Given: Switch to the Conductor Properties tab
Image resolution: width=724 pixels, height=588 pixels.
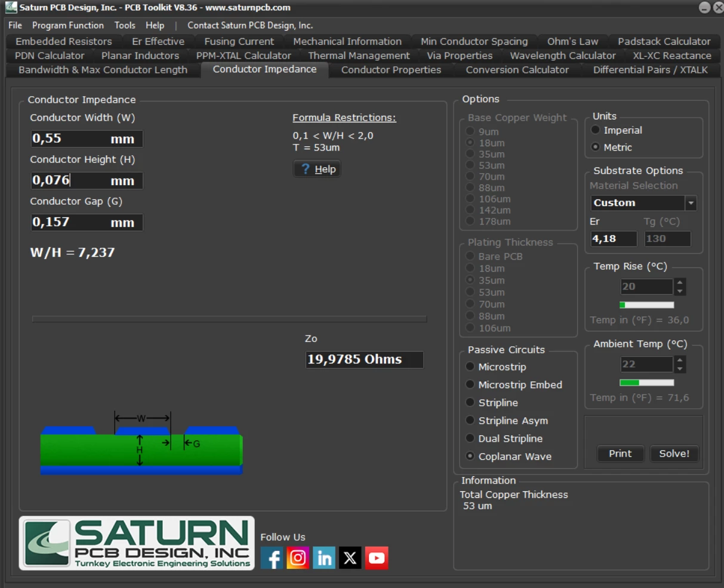Looking at the screenshot, I should [x=392, y=70].
